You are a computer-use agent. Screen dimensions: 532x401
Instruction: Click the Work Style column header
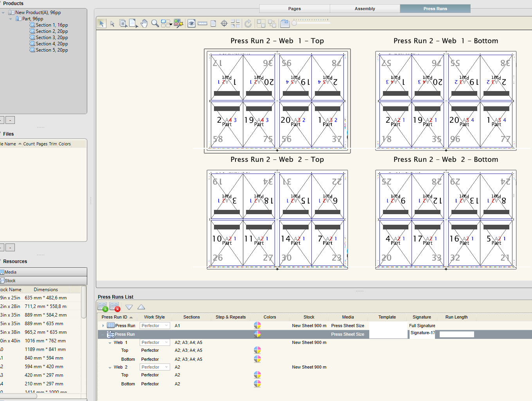(154, 317)
